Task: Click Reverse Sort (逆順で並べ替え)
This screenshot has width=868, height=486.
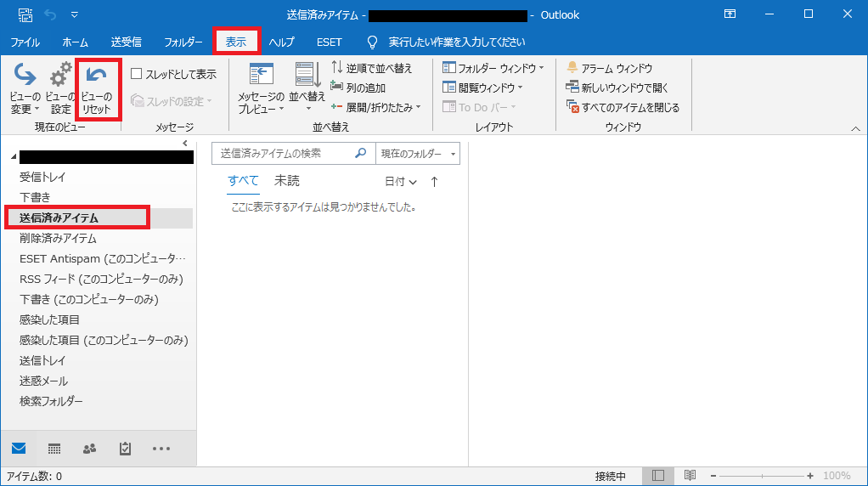Action: coord(371,68)
